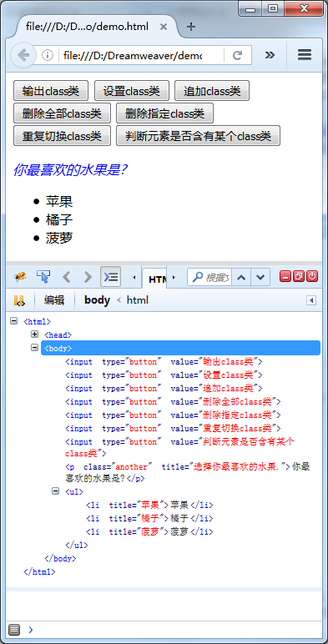Click the 设置class类 button
The height and width of the screenshot is (644, 328).
click(132, 90)
